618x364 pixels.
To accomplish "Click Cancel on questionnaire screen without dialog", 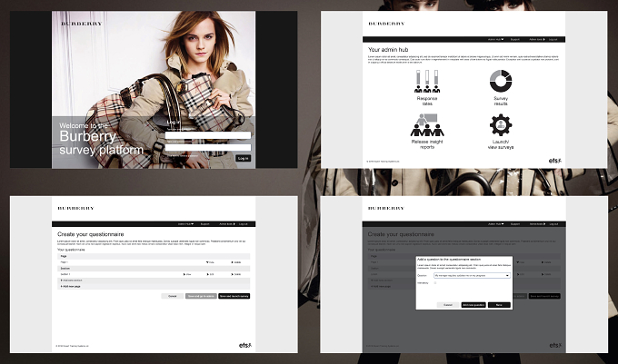I will [173, 296].
